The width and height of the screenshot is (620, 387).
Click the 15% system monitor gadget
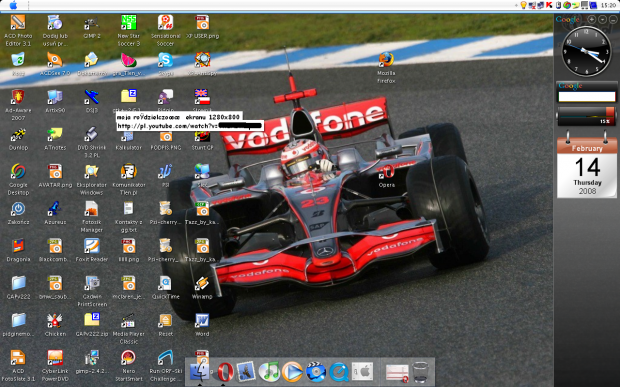[586, 116]
